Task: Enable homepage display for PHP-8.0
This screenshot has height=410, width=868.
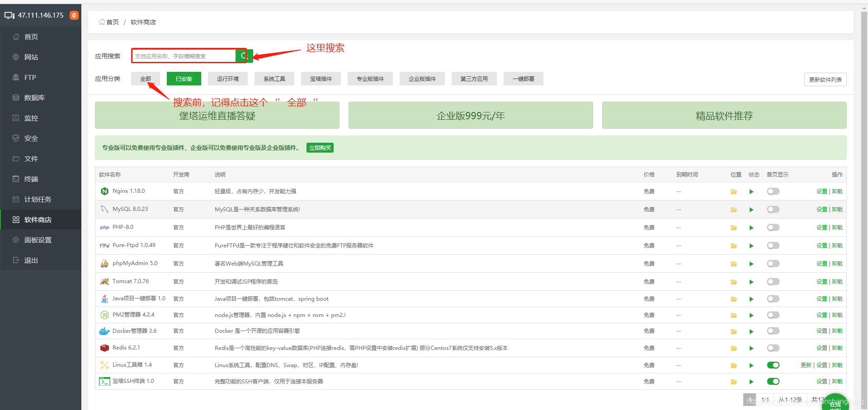Action: [773, 228]
